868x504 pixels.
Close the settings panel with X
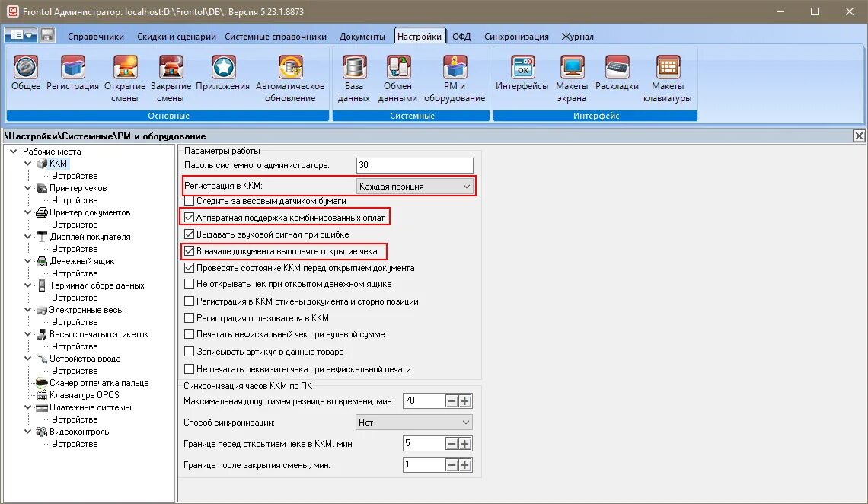[859, 136]
